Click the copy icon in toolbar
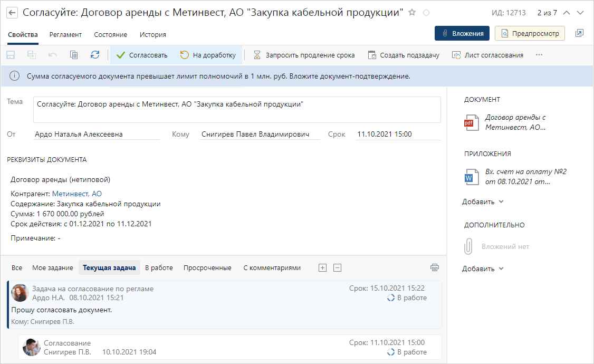The width and height of the screenshot is (594, 364). click(74, 55)
